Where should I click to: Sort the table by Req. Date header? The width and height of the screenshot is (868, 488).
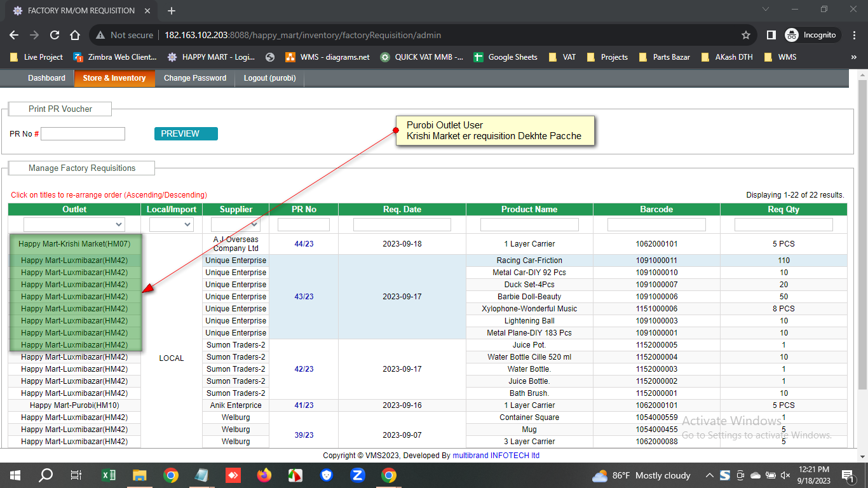[x=402, y=209]
